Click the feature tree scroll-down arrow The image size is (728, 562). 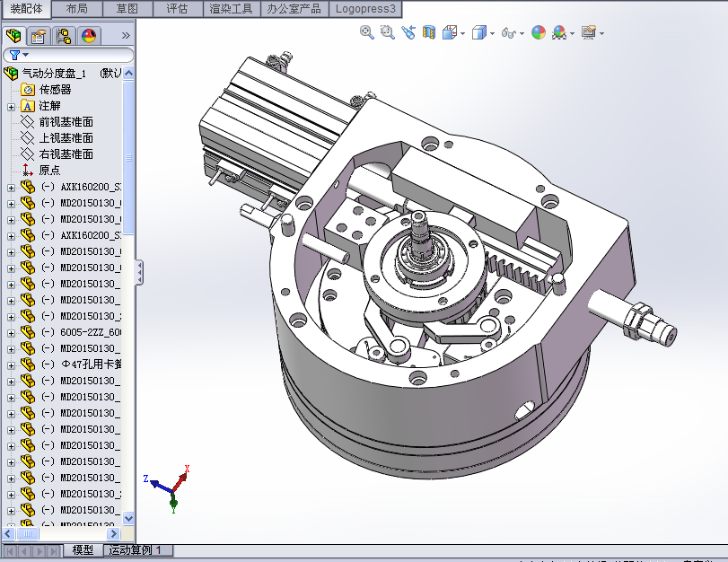coord(128,518)
